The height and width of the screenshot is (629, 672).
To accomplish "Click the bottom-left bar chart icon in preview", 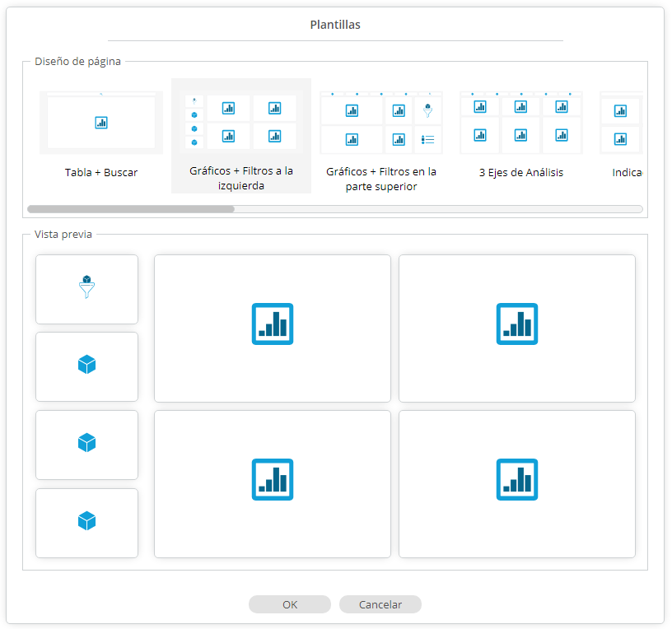I will click(273, 479).
